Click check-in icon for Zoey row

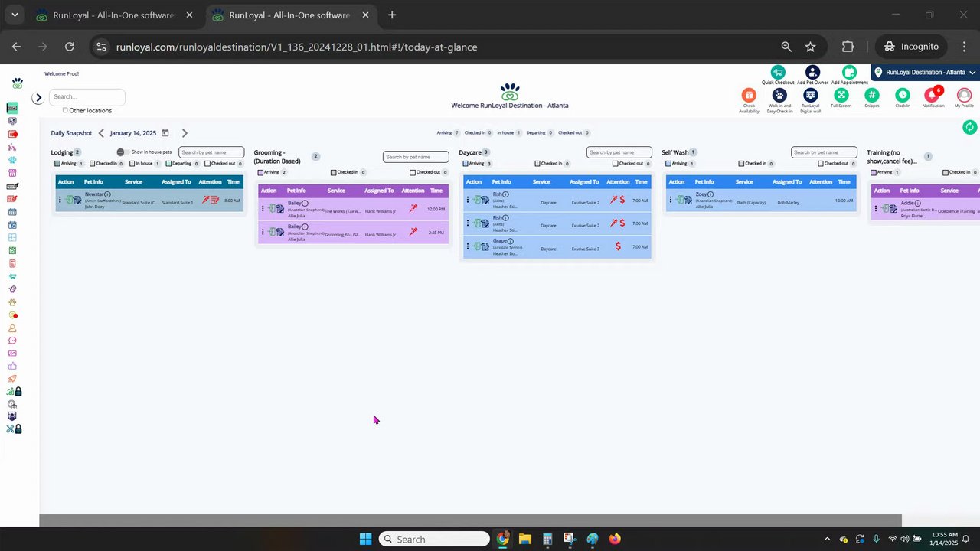click(681, 201)
